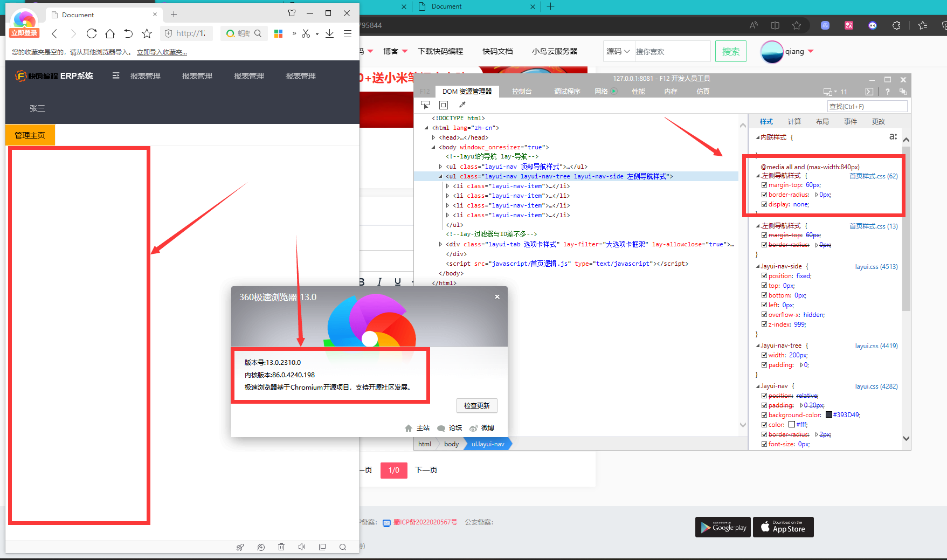Click the rocket accelerator icon in 360 browser status bar
The height and width of the screenshot is (560, 947).
tap(240, 547)
